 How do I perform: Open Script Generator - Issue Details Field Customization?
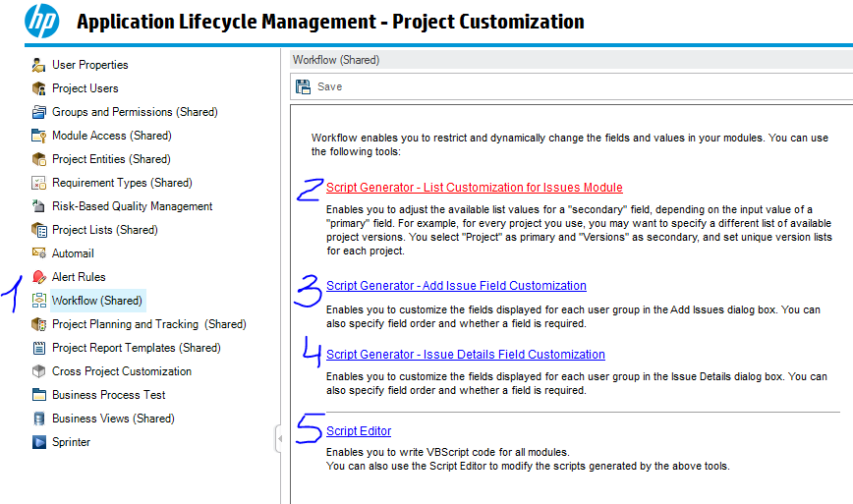pos(465,355)
